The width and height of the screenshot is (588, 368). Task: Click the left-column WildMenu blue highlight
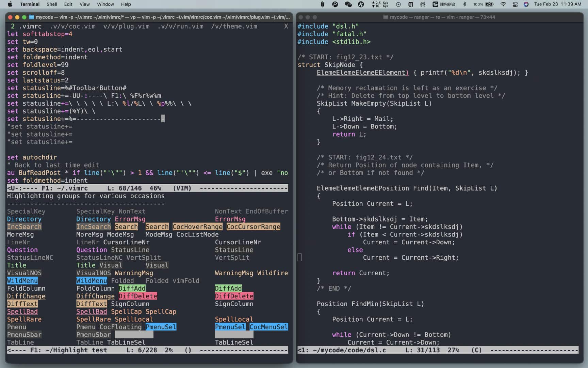22,280
